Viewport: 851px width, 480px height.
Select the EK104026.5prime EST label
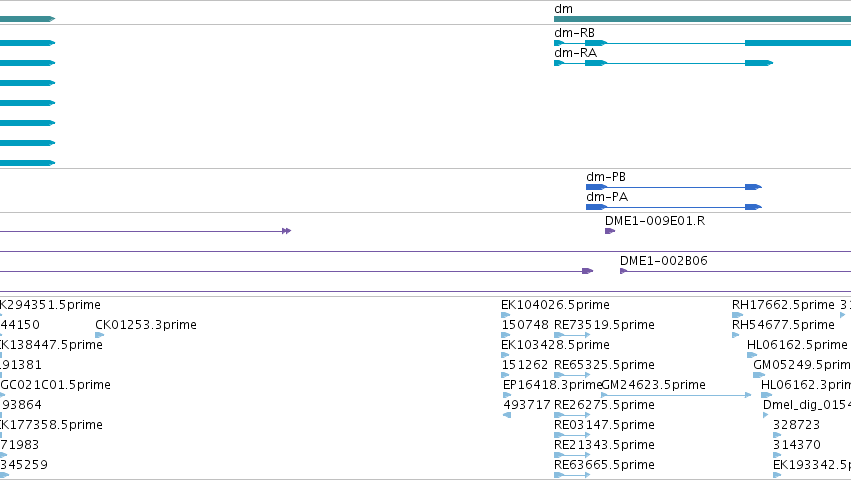coord(555,305)
